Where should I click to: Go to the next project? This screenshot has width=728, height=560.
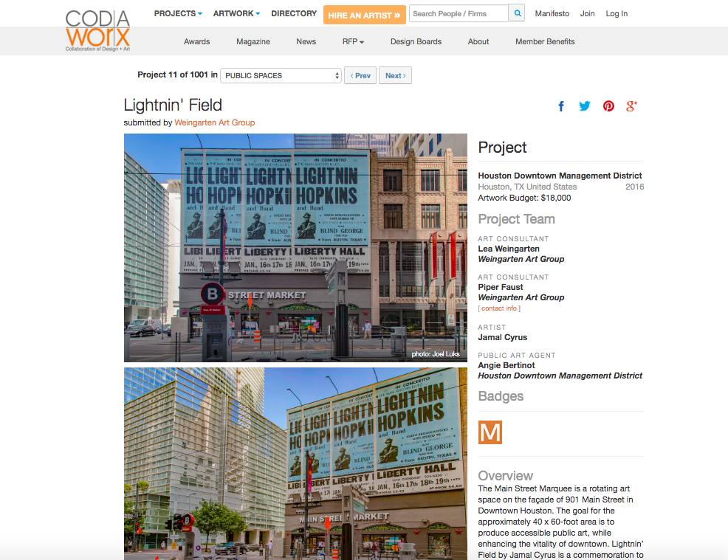pyautogui.click(x=396, y=75)
